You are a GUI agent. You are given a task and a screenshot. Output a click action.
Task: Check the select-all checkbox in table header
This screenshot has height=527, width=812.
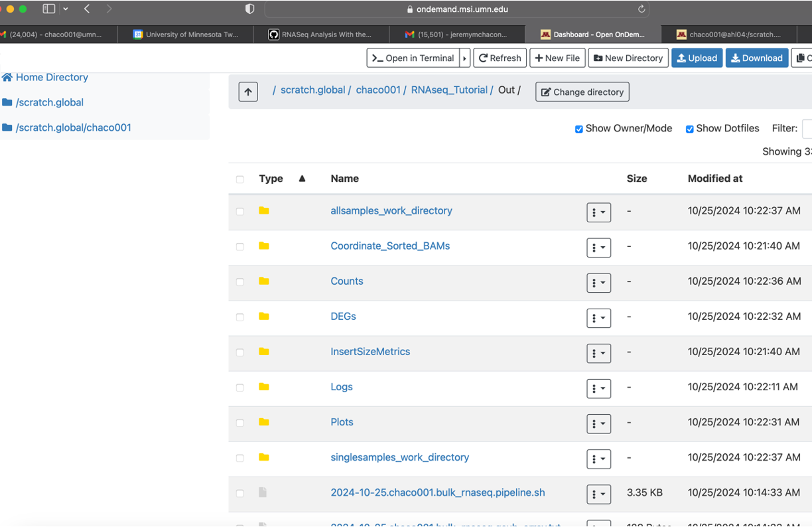240,179
